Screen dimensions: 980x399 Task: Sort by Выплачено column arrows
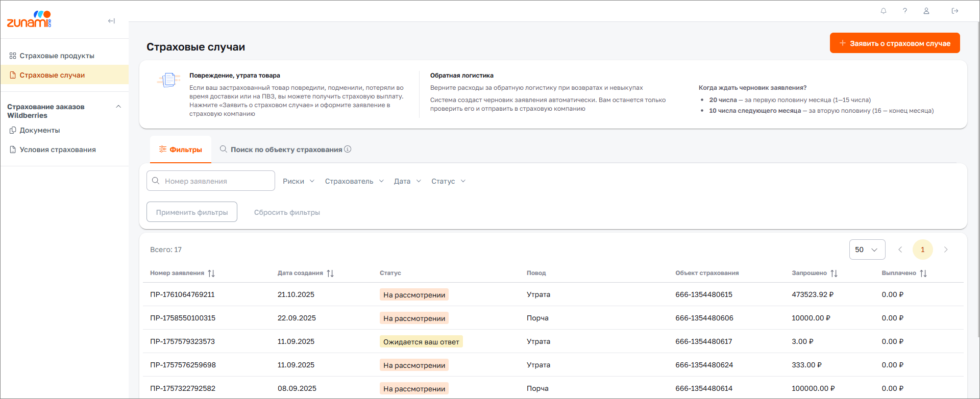pyautogui.click(x=923, y=273)
